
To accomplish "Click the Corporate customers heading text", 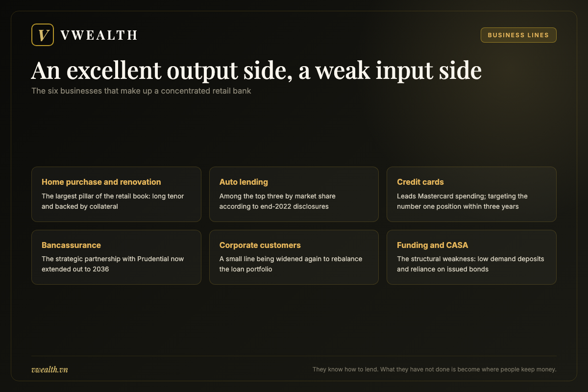I will click(x=260, y=245).
